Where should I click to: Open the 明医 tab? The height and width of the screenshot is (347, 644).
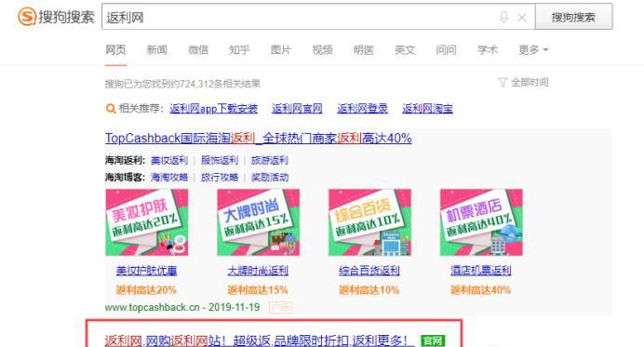click(364, 50)
